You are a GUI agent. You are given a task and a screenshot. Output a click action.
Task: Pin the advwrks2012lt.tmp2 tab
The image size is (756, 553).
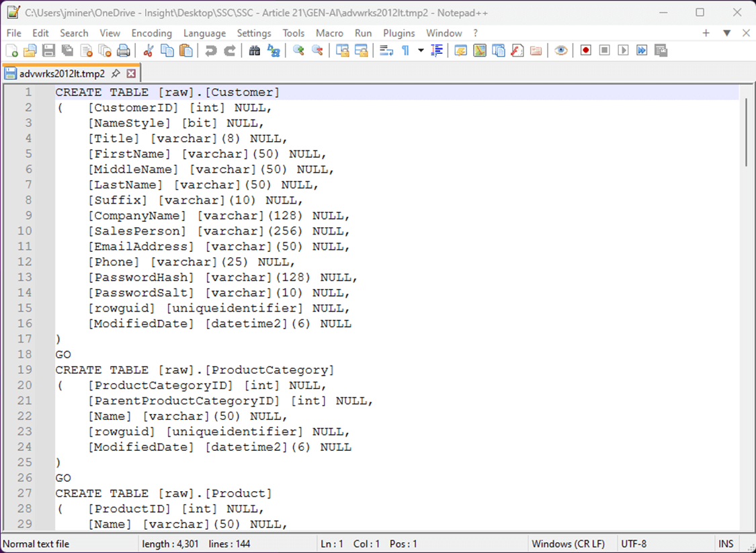(x=115, y=74)
